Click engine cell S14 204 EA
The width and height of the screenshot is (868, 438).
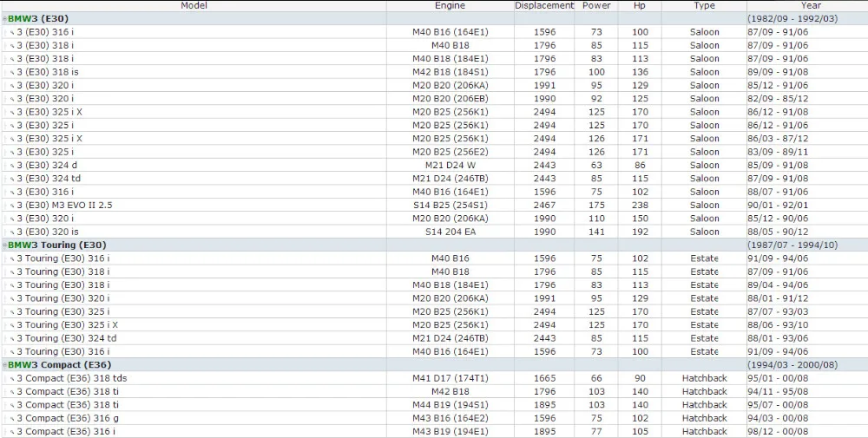tap(450, 232)
